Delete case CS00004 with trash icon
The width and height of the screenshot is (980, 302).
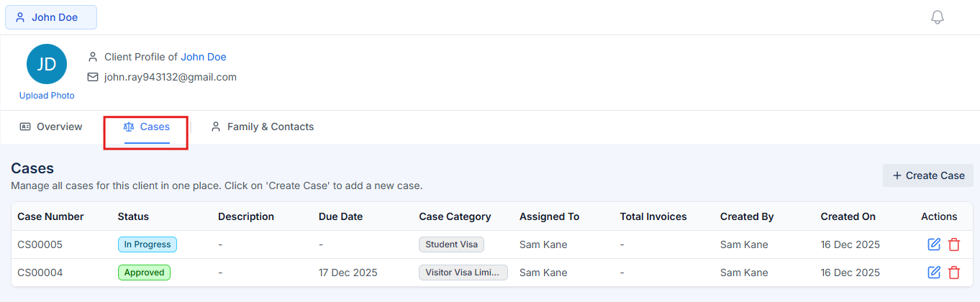(954, 273)
